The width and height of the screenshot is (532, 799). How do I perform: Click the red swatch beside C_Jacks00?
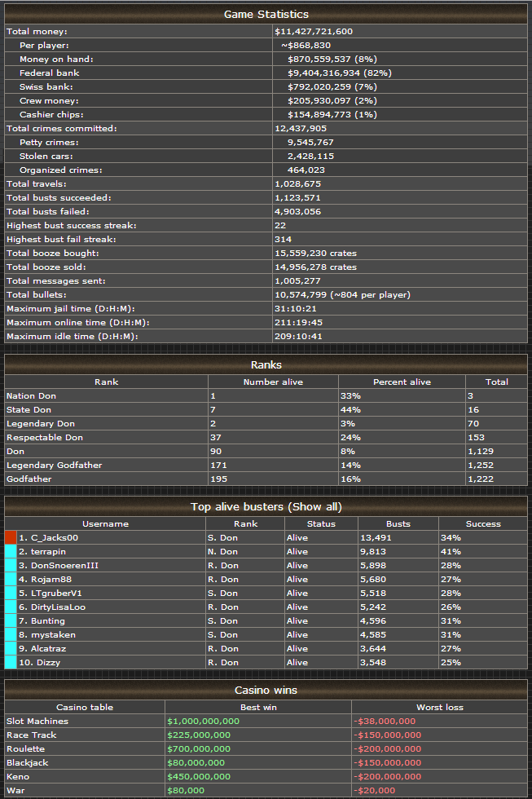(11, 537)
